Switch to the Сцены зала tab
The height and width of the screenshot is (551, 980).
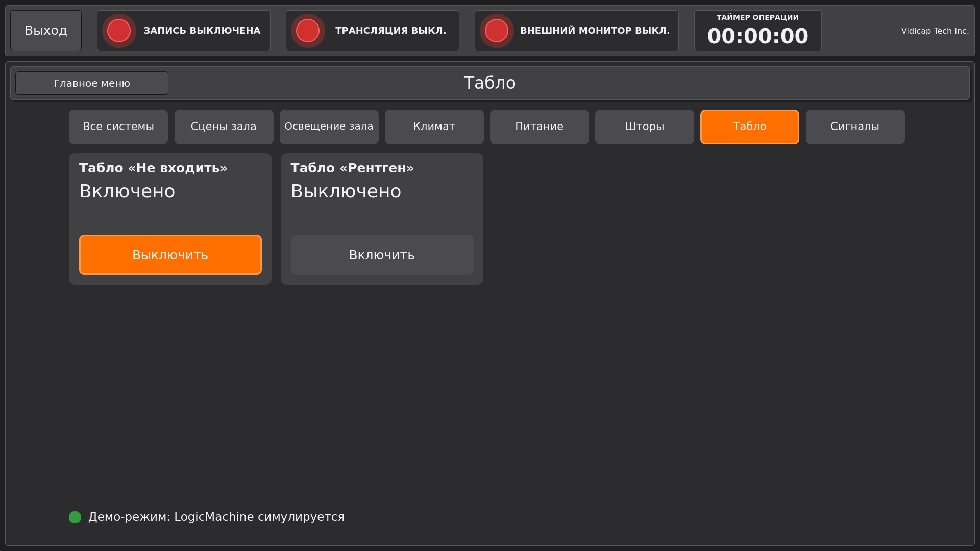224,127
